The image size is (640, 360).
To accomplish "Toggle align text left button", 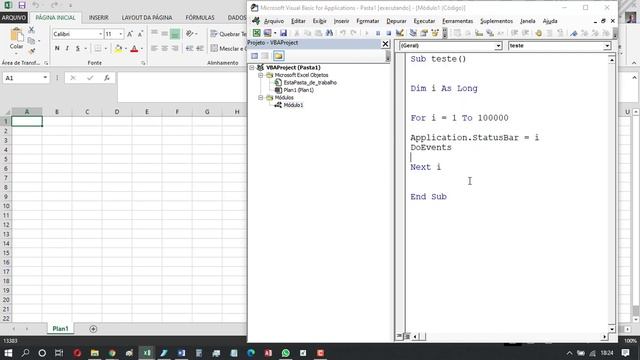I will tap(154, 49).
